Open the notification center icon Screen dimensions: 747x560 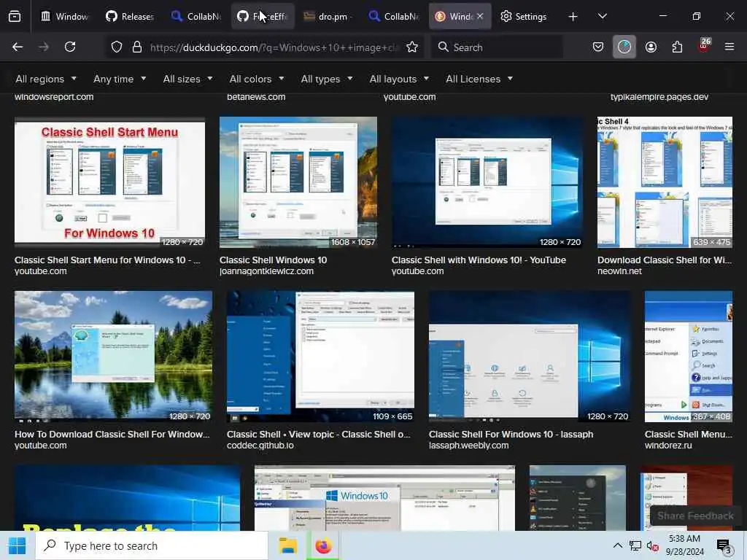coord(724,546)
